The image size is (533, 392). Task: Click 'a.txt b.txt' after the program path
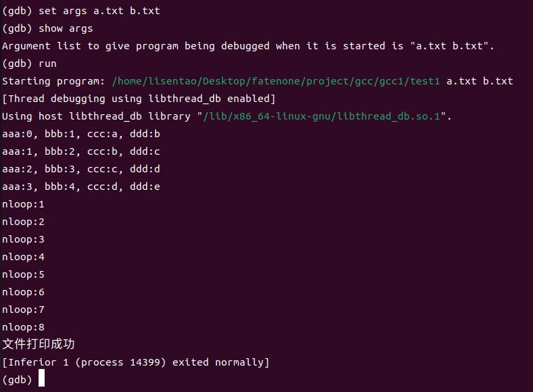pos(480,82)
